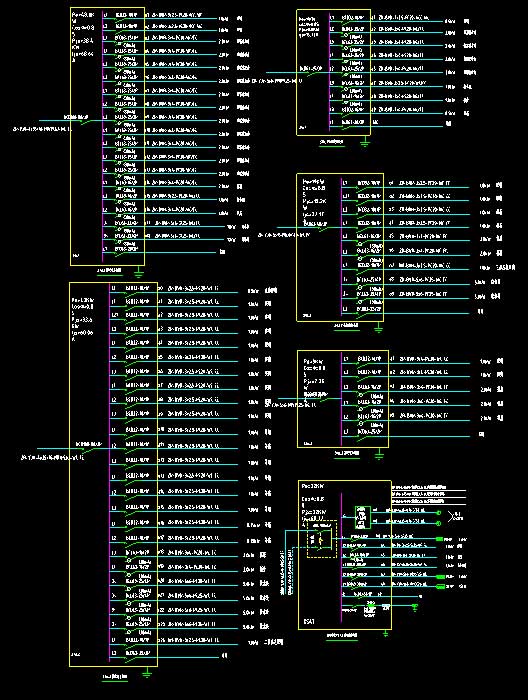Select the green ground symbol ending the ISA1 lowest circuit
The width and height of the screenshot is (528, 700).
click(x=415, y=608)
